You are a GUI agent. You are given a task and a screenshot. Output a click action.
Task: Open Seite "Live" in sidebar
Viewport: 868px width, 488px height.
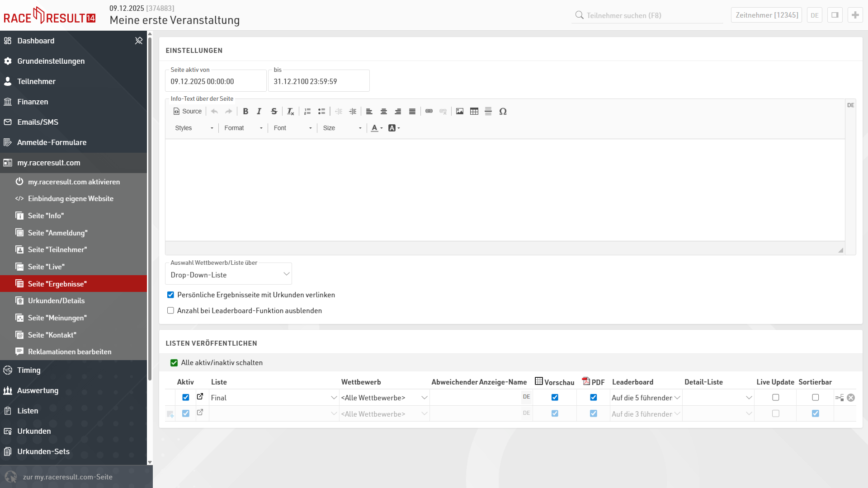pyautogui.click(x=46, y=267)
